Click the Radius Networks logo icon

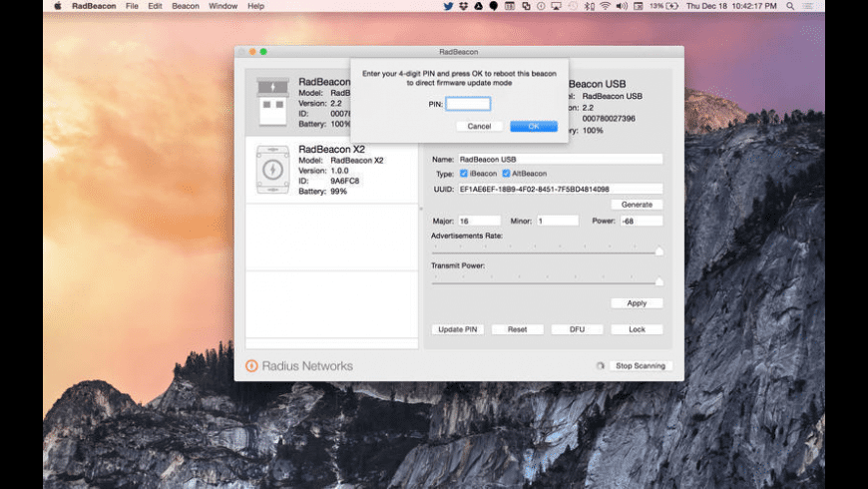click(x=251, y=366)
